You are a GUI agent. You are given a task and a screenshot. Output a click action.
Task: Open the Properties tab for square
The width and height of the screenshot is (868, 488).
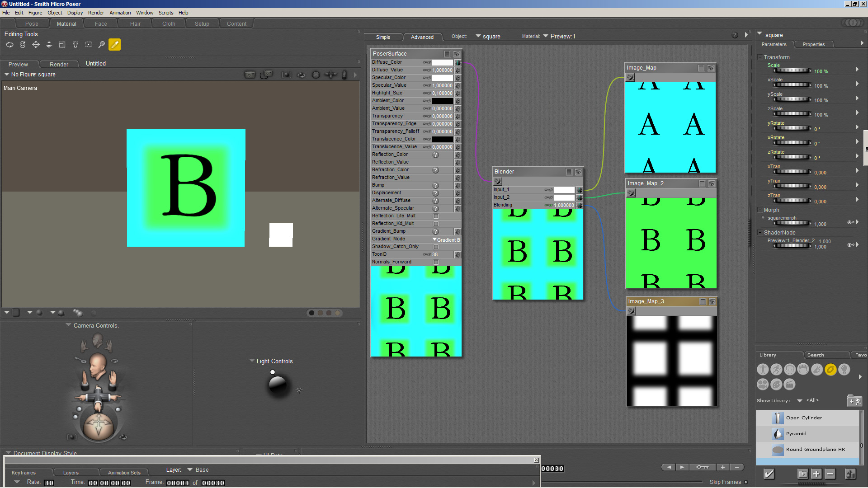click(x=813, y=44)
